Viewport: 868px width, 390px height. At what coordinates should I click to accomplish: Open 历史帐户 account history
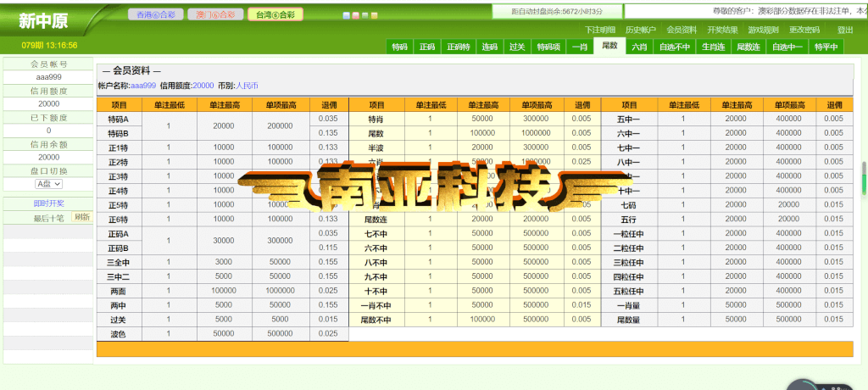641,30
